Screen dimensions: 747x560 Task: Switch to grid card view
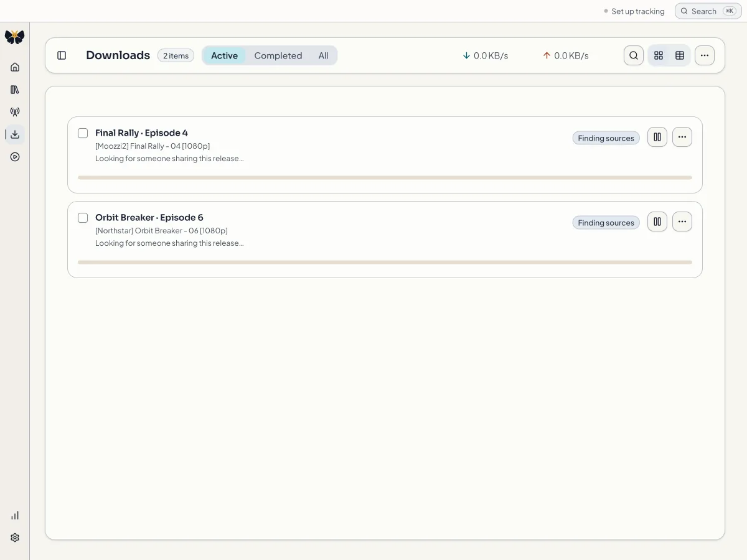tap(659, 55)
